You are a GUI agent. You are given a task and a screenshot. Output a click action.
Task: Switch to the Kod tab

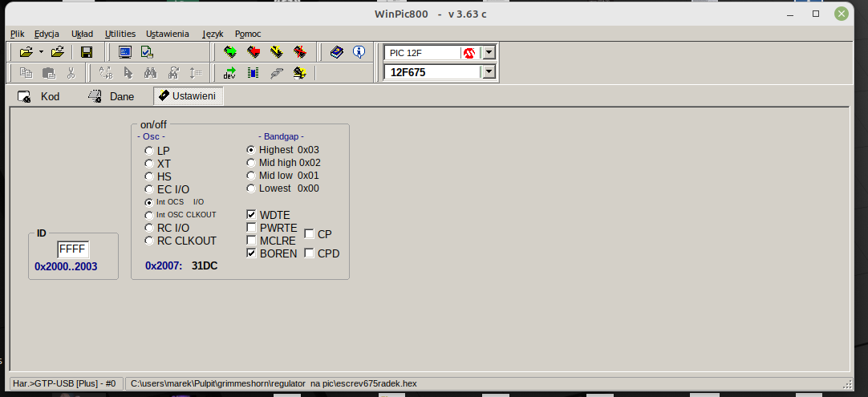point(39,96)
